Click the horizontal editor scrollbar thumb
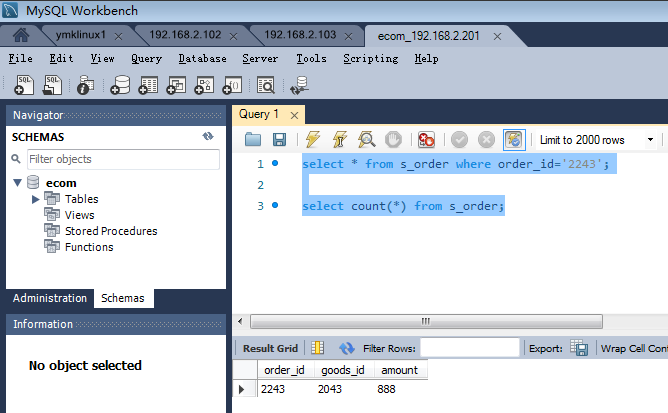668x413 pixels. click(426, 321)
